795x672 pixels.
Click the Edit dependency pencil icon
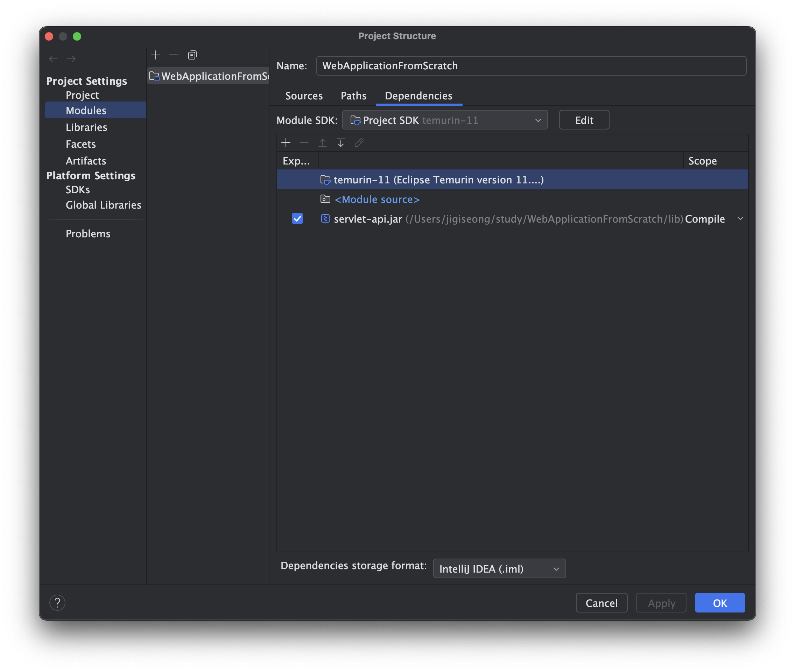(x=359, y=142)
